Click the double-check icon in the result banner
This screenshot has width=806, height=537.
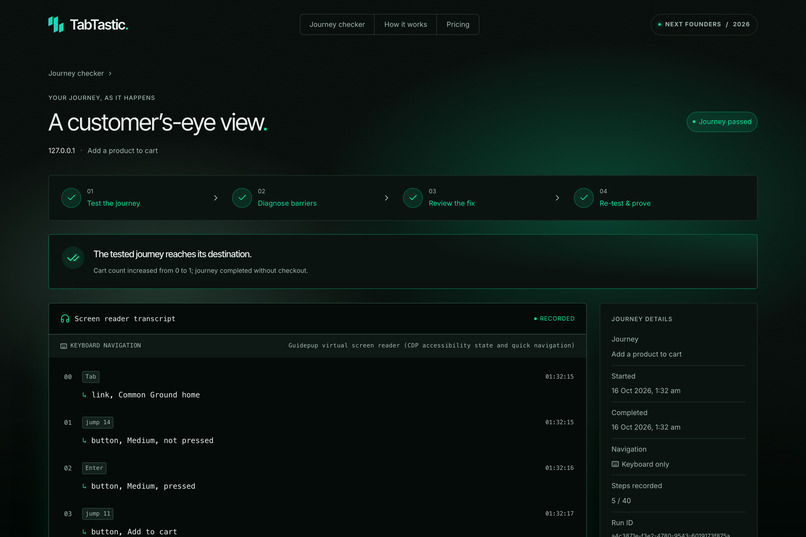[x=73, y=258]
